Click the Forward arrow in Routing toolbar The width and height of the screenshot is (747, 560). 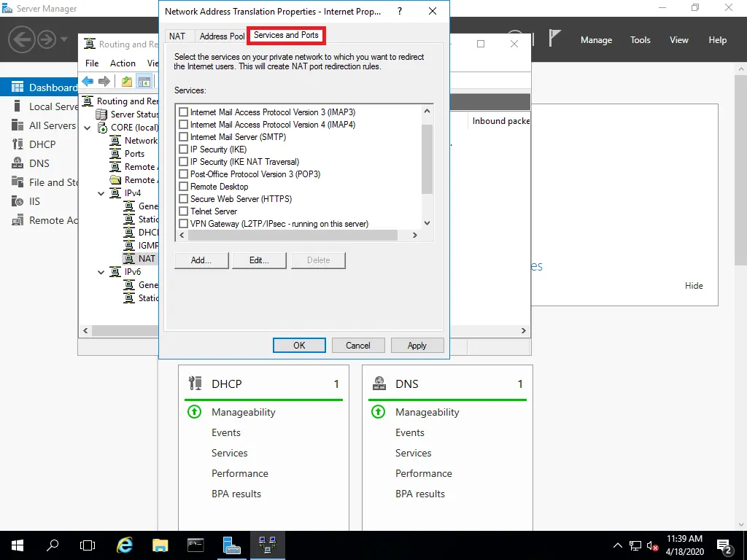104,82
